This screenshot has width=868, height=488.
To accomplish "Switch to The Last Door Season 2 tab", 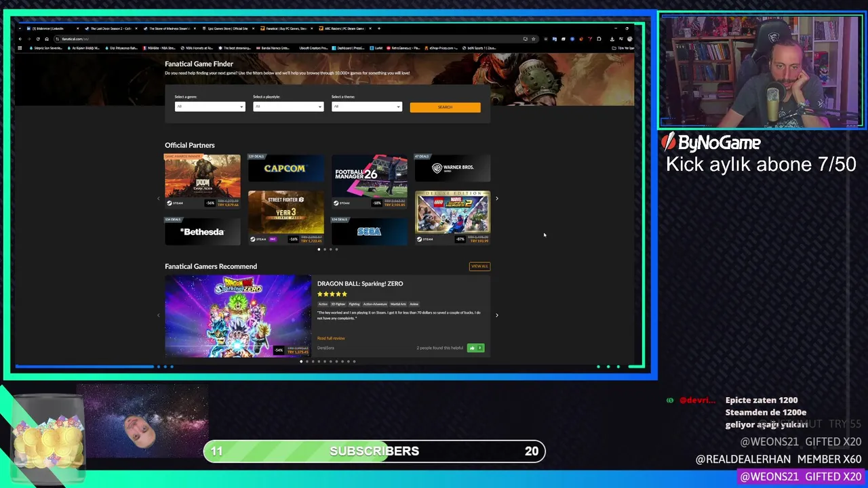I will click(x=111, y=28).
